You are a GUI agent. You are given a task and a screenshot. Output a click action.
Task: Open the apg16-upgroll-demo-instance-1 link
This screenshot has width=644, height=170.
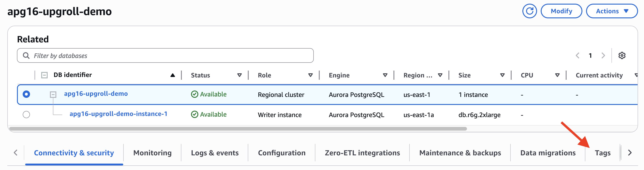point(118,114)
